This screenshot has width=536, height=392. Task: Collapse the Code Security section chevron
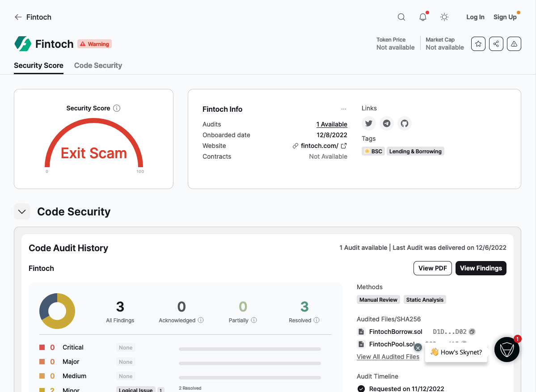(22, 211)
